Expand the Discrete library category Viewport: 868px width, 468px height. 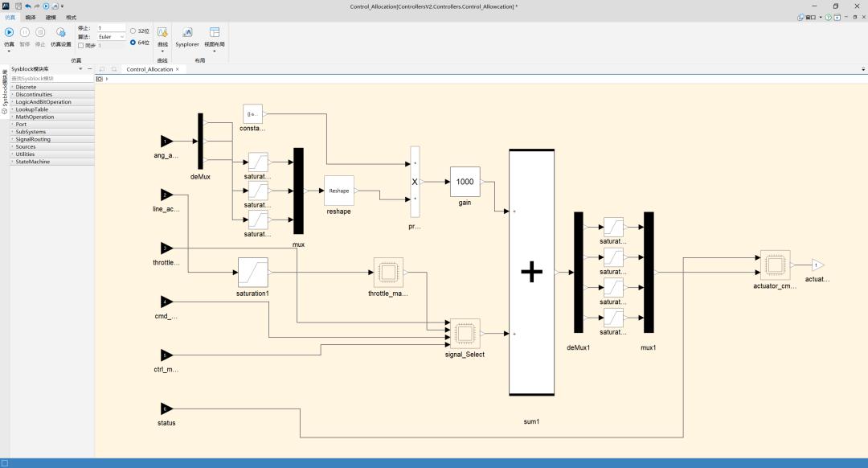pyautogui.click(x=12, y=87)
